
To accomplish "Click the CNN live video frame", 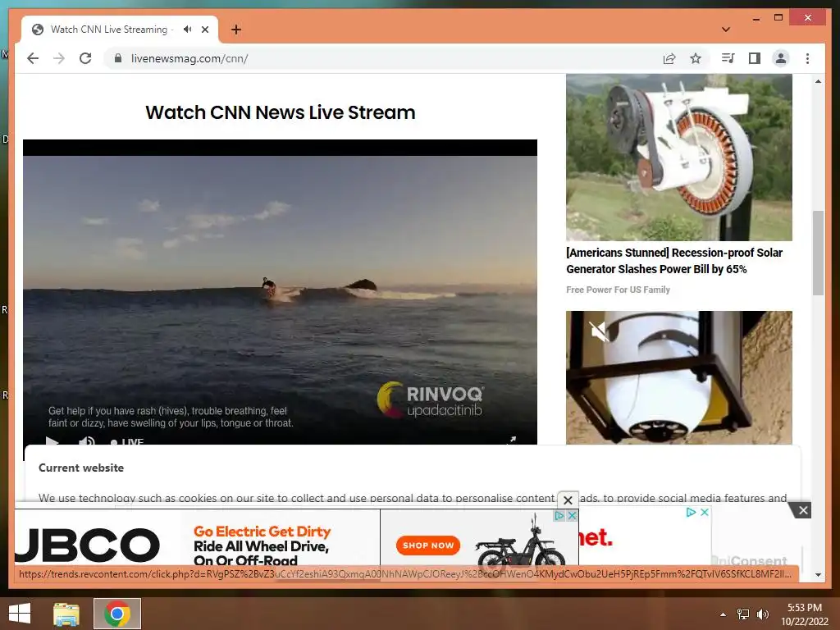I will coord(281,292).
